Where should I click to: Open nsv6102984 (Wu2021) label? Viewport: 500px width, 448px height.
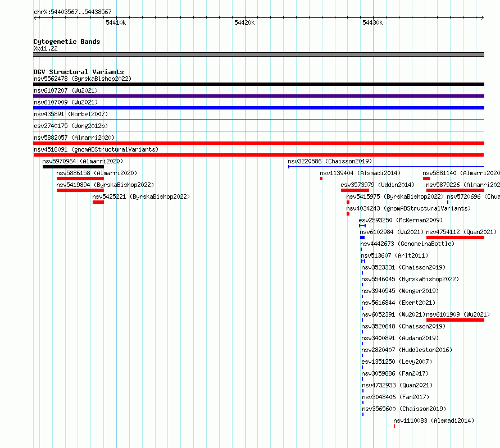tap(392, 232)
